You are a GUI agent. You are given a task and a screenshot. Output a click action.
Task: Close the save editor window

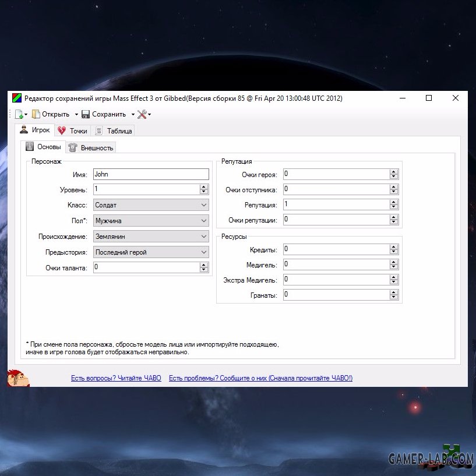[456, 98]
